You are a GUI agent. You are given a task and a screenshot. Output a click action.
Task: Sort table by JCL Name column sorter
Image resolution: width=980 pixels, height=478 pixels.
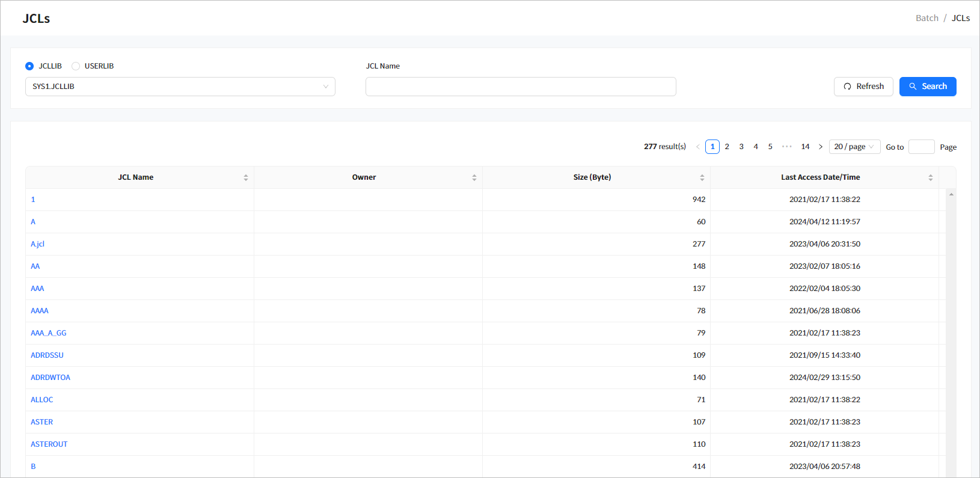point(245,177)
